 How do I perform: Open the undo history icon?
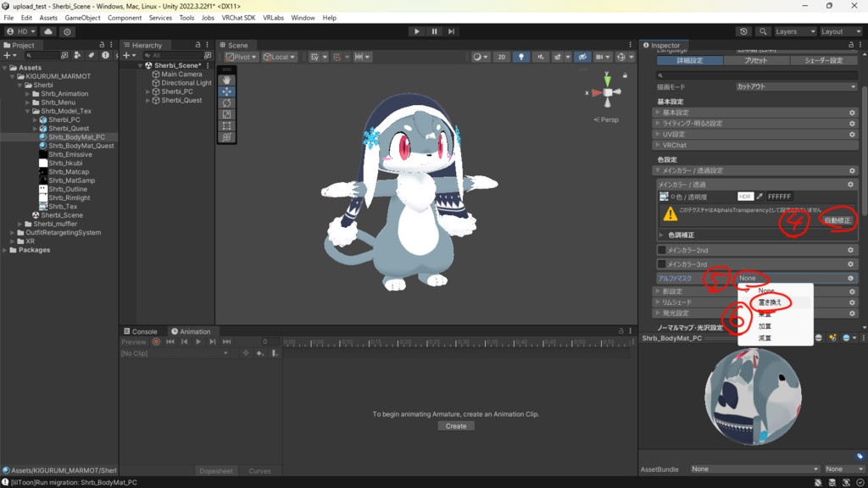pyautogui.click(x=743, y=31)
